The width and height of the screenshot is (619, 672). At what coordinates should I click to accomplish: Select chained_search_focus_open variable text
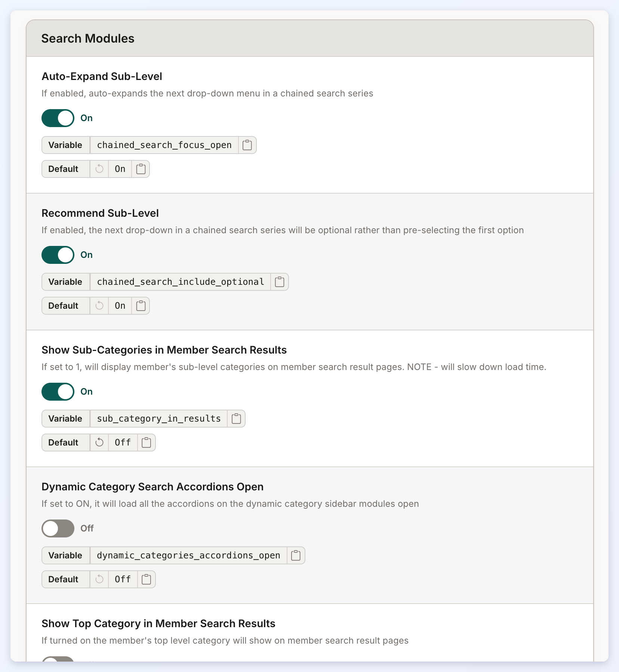(164, 145)
